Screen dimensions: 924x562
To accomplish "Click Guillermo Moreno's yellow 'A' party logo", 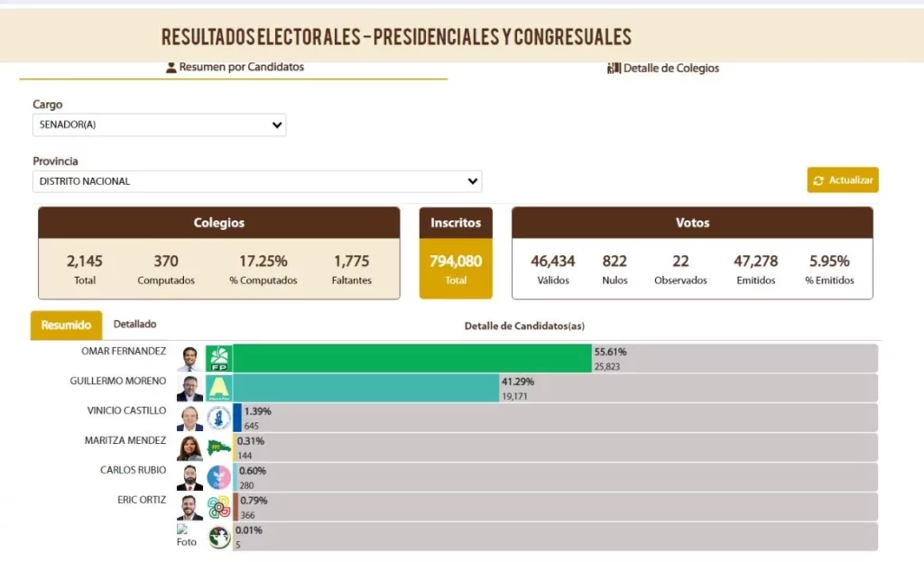I will click(219, 388).
